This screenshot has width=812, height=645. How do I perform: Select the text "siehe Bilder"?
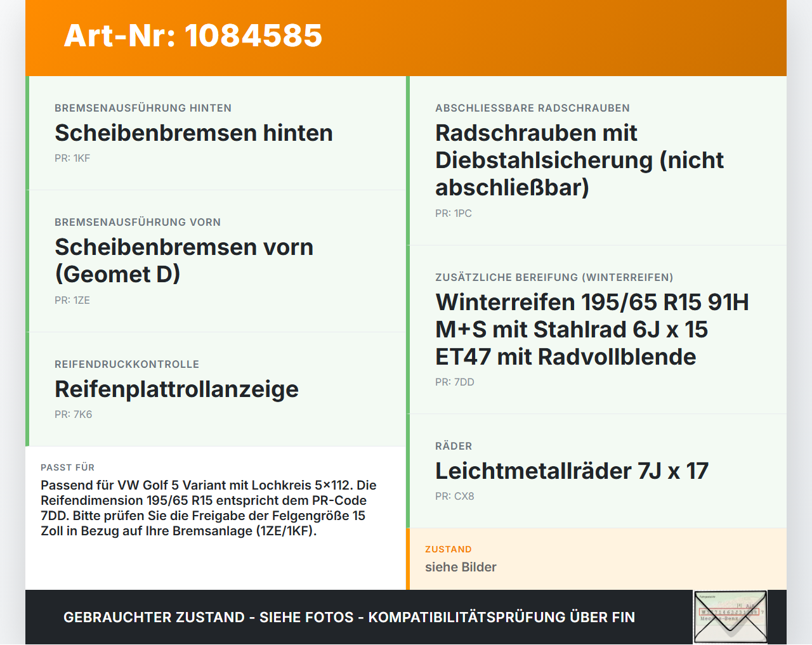click(x=461, y=567)
